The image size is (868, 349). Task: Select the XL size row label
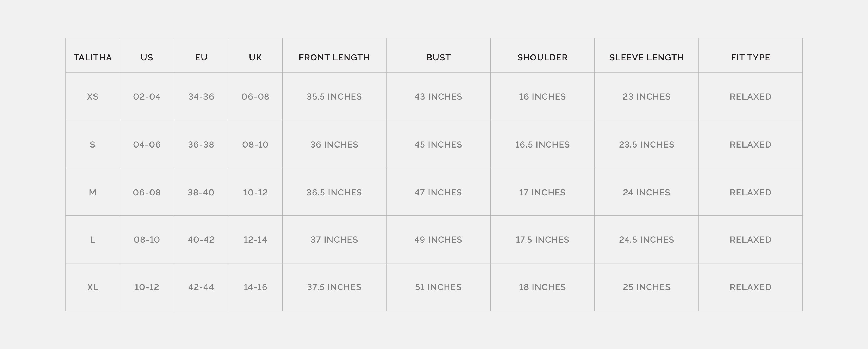[x=93, y=287]
